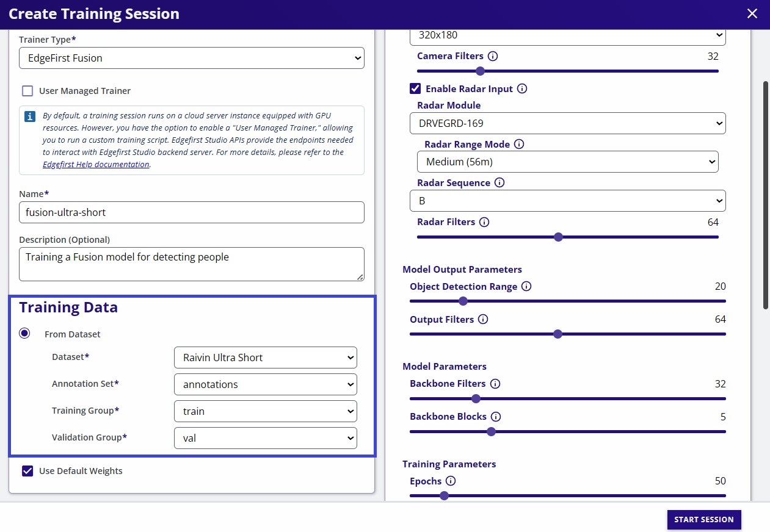Open the Radar Range Mode info tooltip
Image resolution: width=770 pixels, height=532 pixels.
518,144
